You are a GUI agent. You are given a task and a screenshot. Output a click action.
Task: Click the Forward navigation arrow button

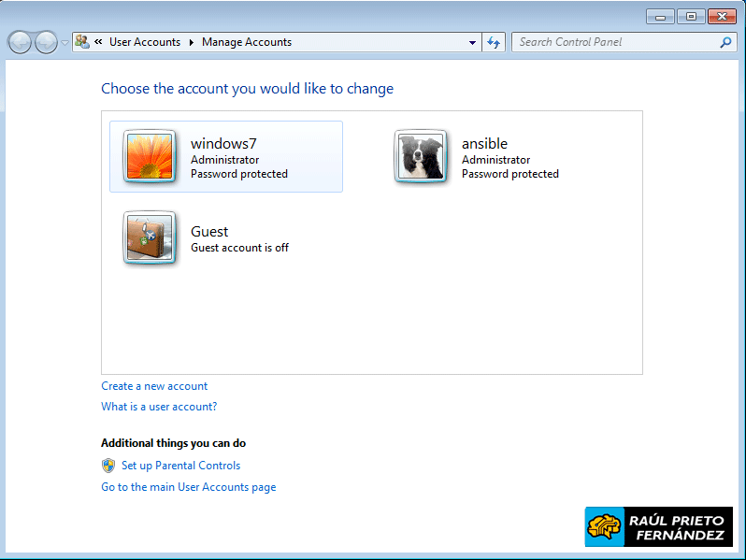coord(46,42)
